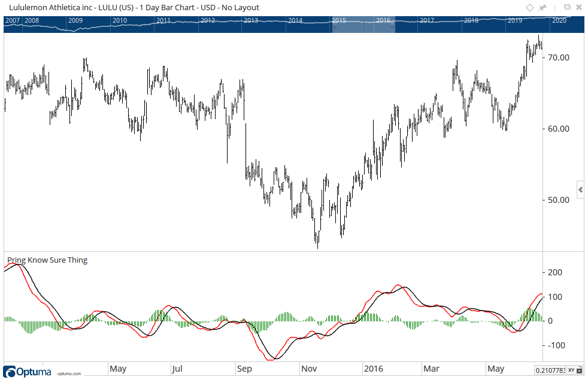Click year 2011 in the overview timeline
This screenshot has height=380, width=588.
tap(163, 20)
